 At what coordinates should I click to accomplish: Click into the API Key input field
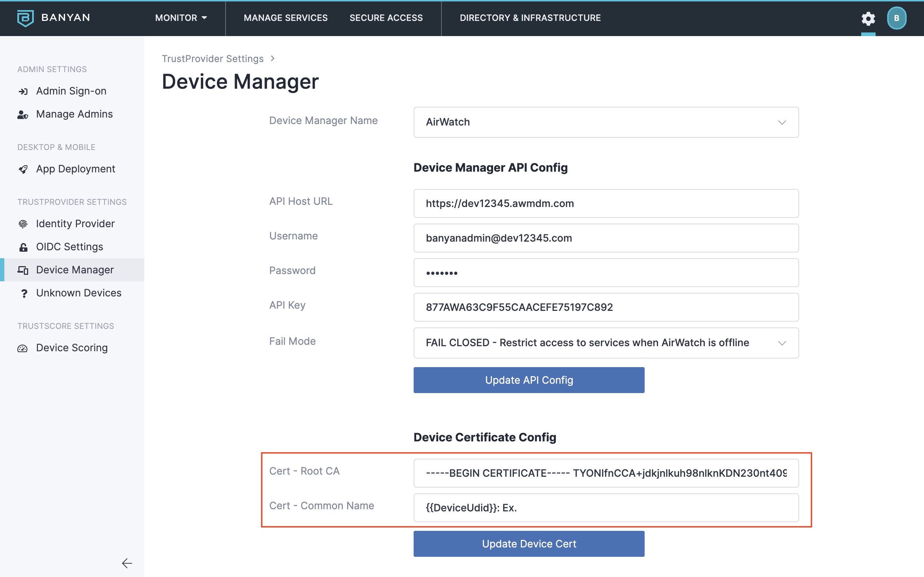pos(606,307)
